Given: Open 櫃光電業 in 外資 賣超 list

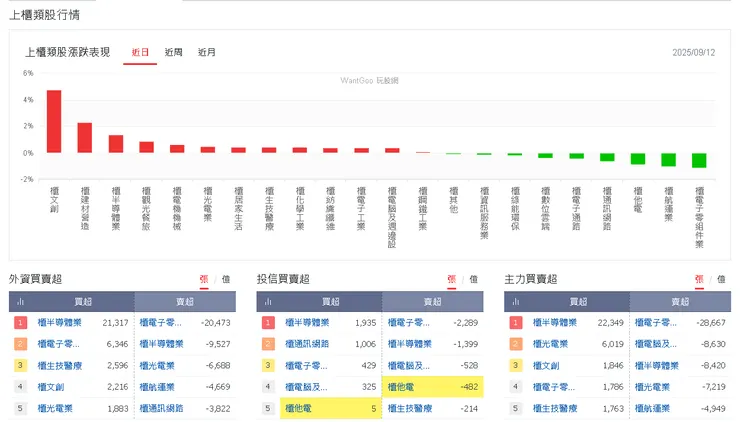Looking at the screenshot, I should (157, 366).
